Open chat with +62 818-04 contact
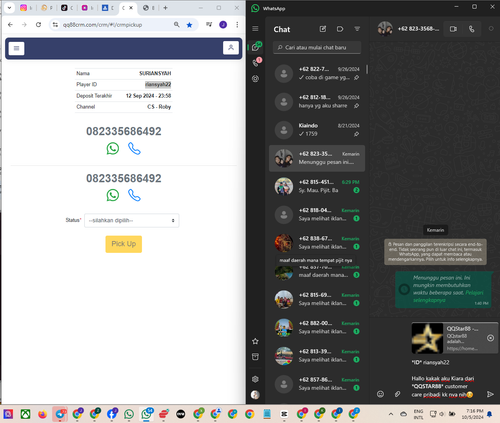500x423 pixels. coord(317,215)
